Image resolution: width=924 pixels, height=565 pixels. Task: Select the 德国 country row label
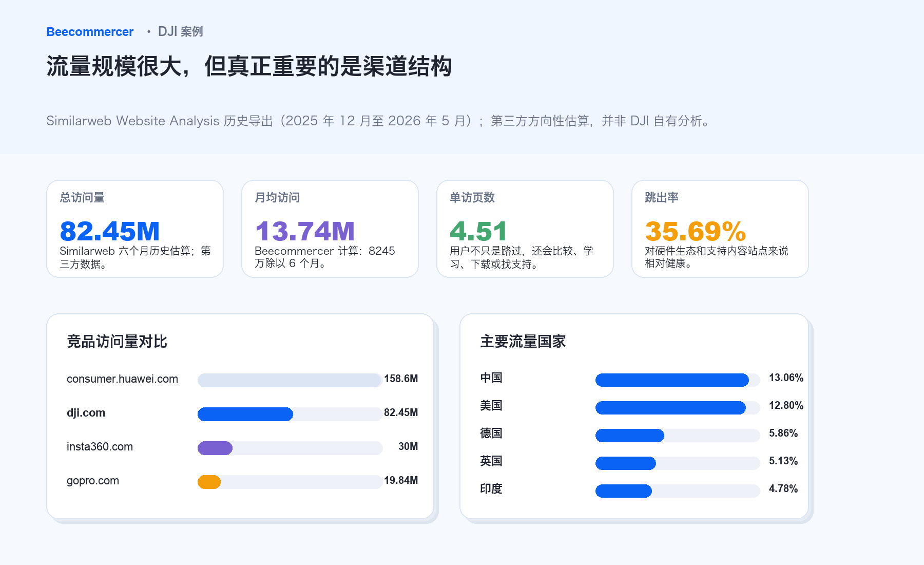[x=491, y=434]
